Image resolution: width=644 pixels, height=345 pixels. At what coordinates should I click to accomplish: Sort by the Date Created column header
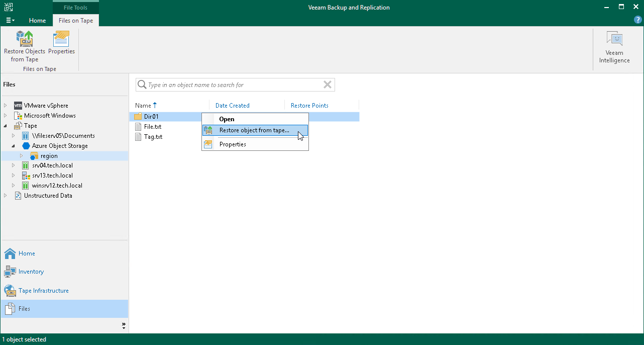[232, 105]
